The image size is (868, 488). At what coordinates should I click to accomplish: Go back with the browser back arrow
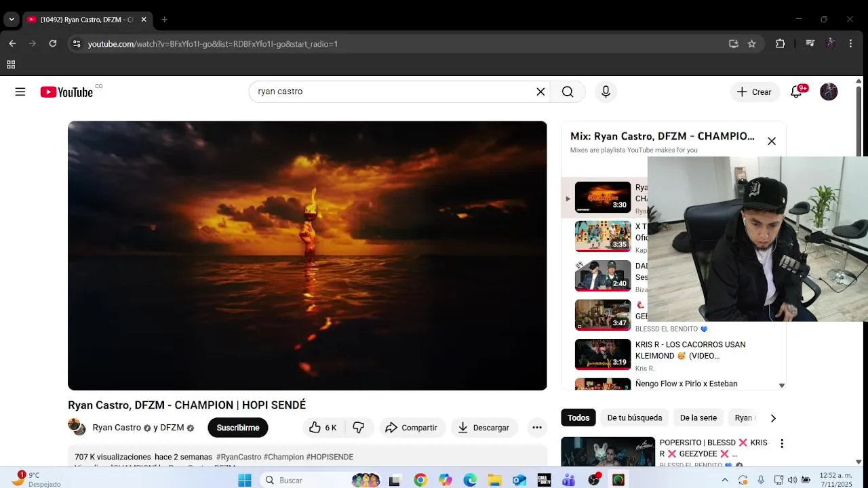[12, 43]
